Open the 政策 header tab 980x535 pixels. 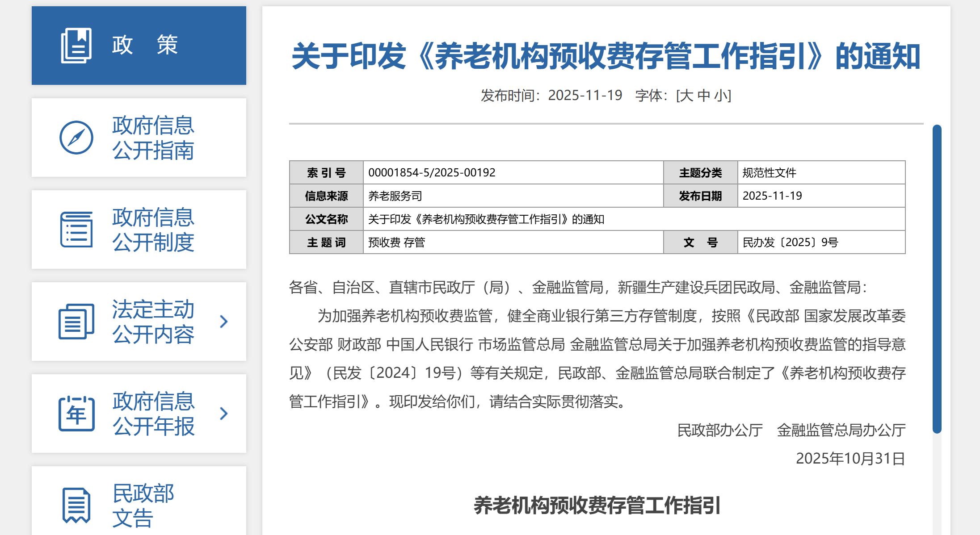[x=139, y=46]
